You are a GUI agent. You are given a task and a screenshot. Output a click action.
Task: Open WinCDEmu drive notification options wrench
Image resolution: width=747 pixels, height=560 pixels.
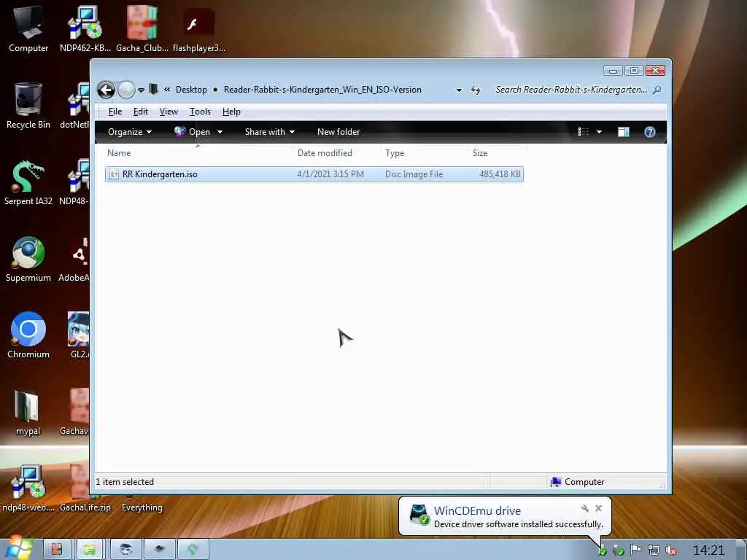click(584, 508)
